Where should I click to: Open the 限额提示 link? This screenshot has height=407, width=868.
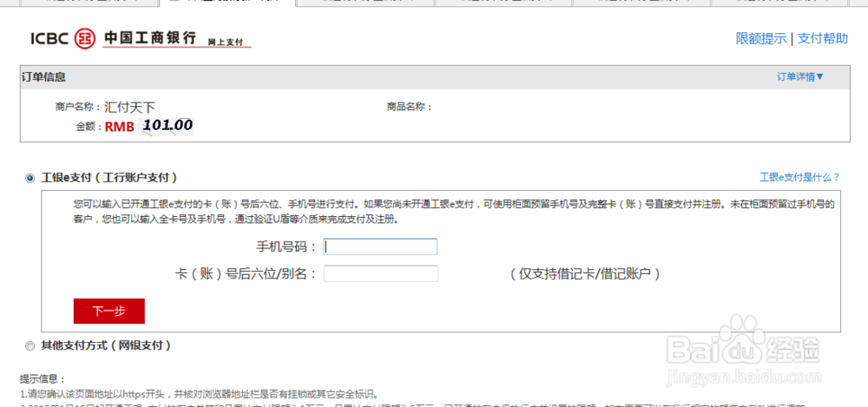(x=760, y=38)
